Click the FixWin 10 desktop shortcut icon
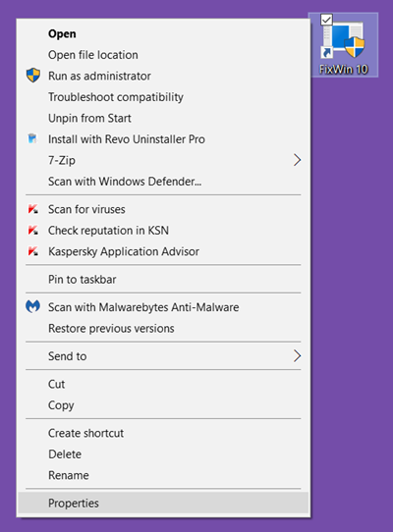 (343, 45)
